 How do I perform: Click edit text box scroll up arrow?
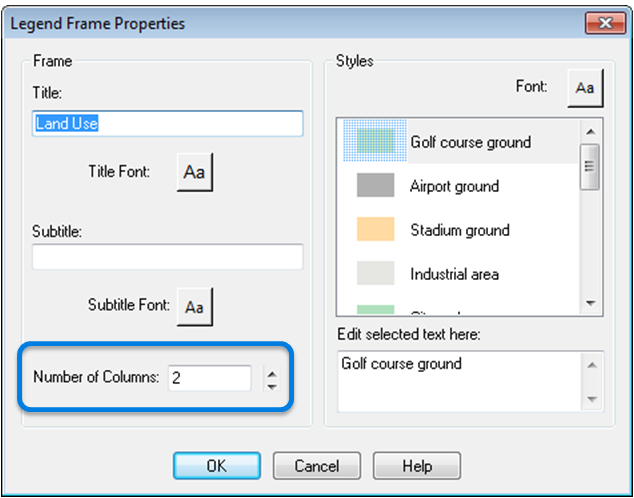click(x=592, y=365)
